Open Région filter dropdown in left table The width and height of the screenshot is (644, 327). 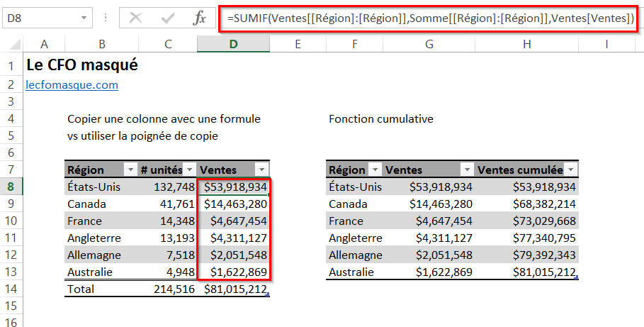[x=130, y=170]
